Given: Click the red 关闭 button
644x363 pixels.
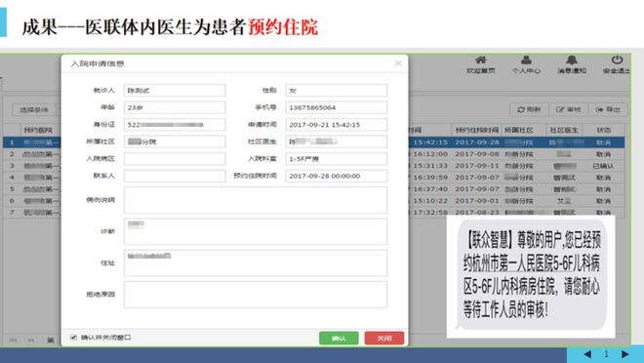Looking at the screenshot, I should click(384, 339).
